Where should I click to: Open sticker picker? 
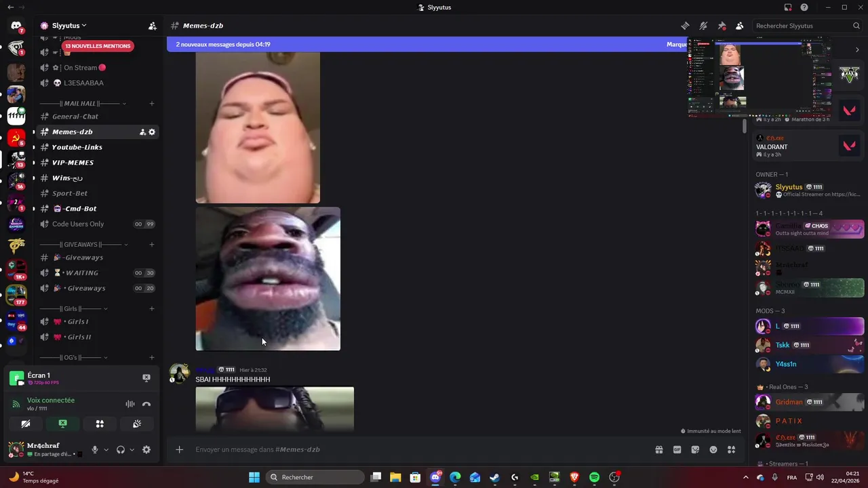coord(695,449)
